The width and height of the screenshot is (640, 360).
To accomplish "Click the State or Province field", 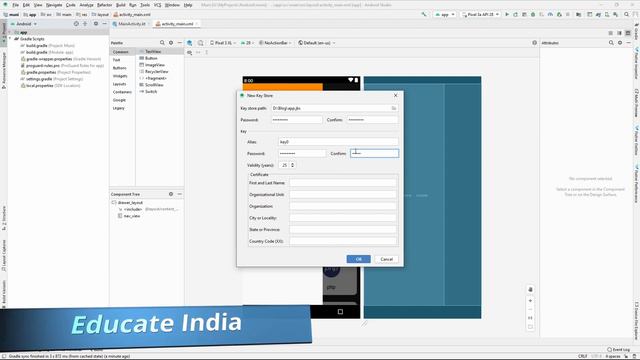I will tap(343, 229).
